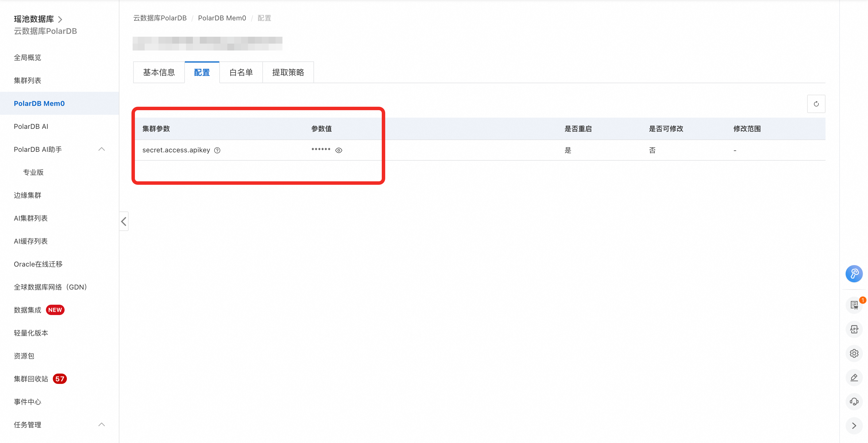Collapse the 任务管理 menu group
This screenshot has height=443, width=868.
coord(101,424)
